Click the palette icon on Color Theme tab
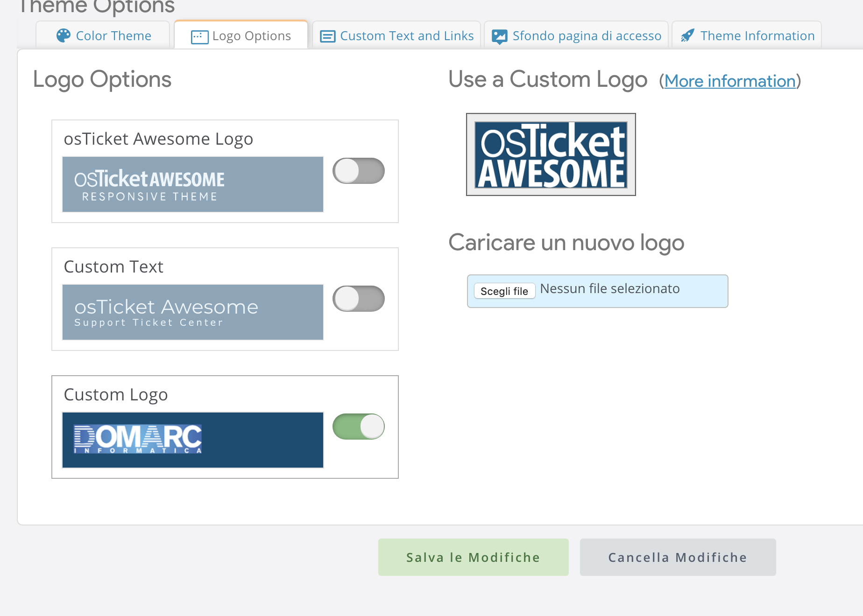The image size is (863, 616). click(x=63, y=35)
